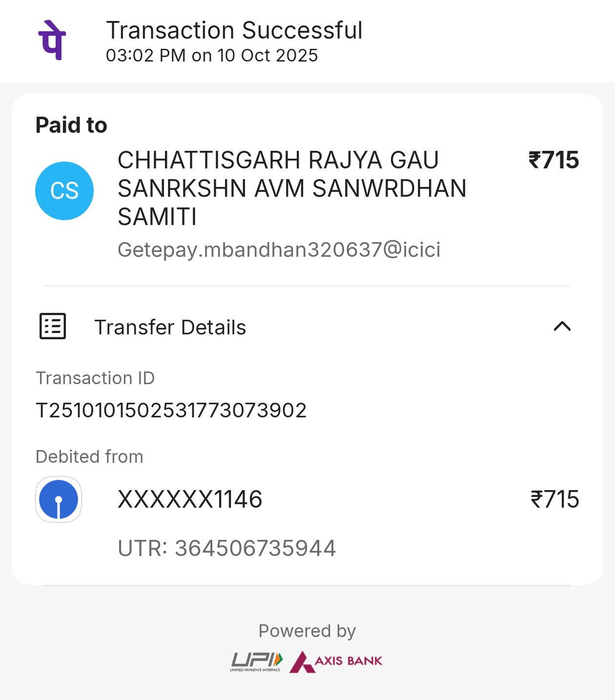The image size is (615, 700).
Task: Tap the PhonePe logo icon
Action: point(52,41)
